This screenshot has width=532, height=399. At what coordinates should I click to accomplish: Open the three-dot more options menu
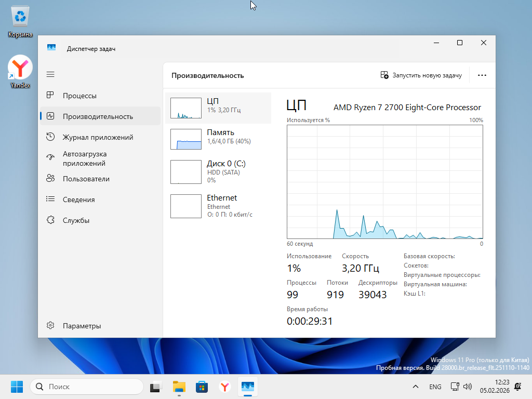pyautogui.click(x=482, y=75)
